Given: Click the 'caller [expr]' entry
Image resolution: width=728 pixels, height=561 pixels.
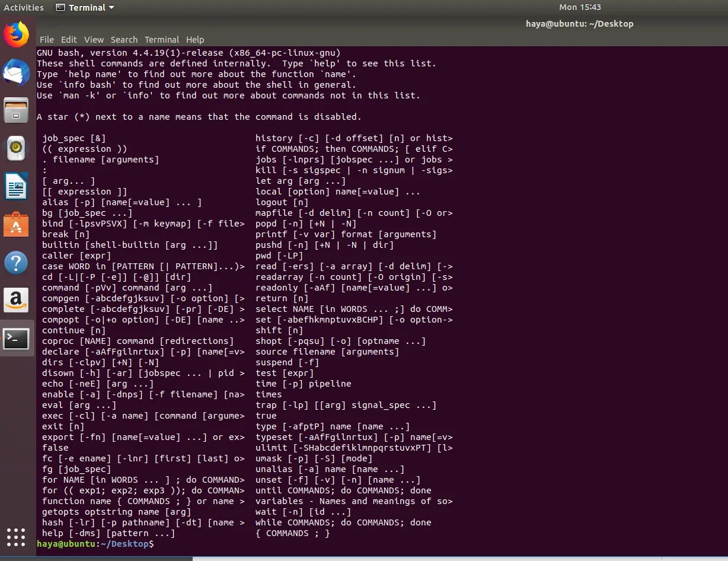Looking at the screenshot, I should [76, 256].
